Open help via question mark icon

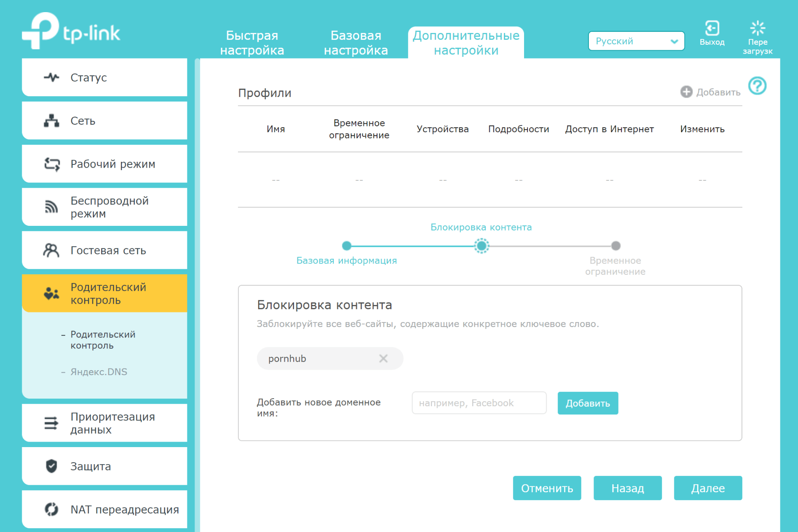point(757,86)
